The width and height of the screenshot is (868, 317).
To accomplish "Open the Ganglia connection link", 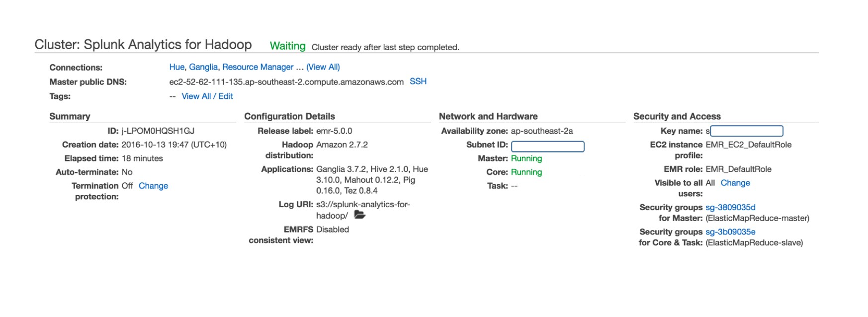I will coord(203,67).
